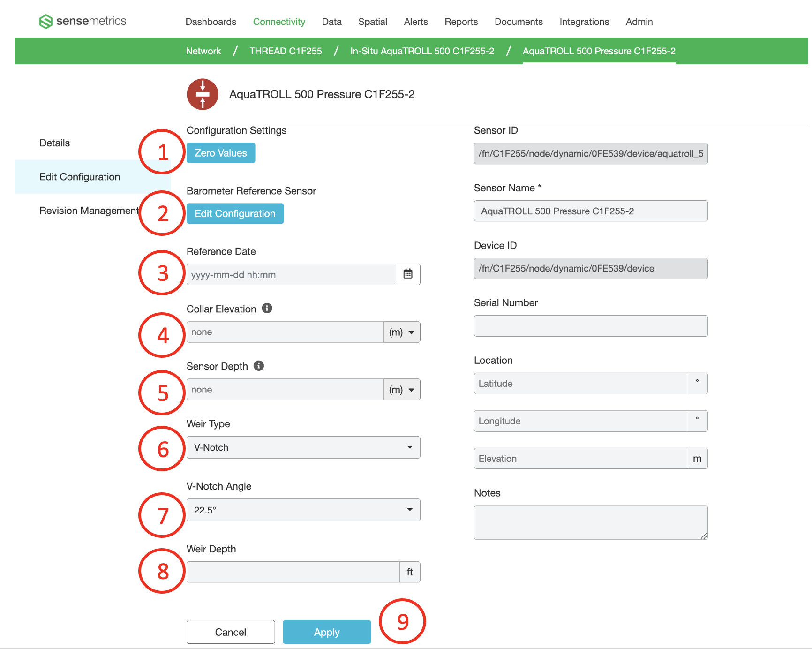Click the Reference Date input field
Viewport: 812px width, 649px height.
[x=291, y=274]
